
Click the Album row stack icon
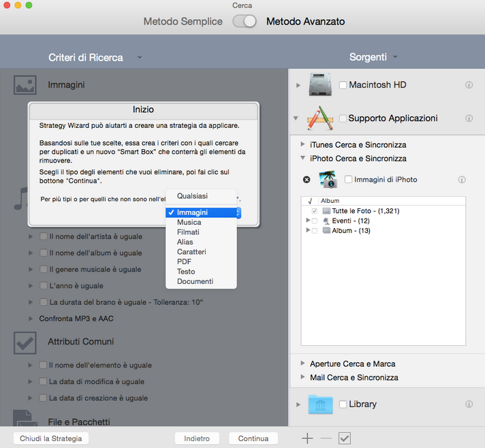pos(326,230)
